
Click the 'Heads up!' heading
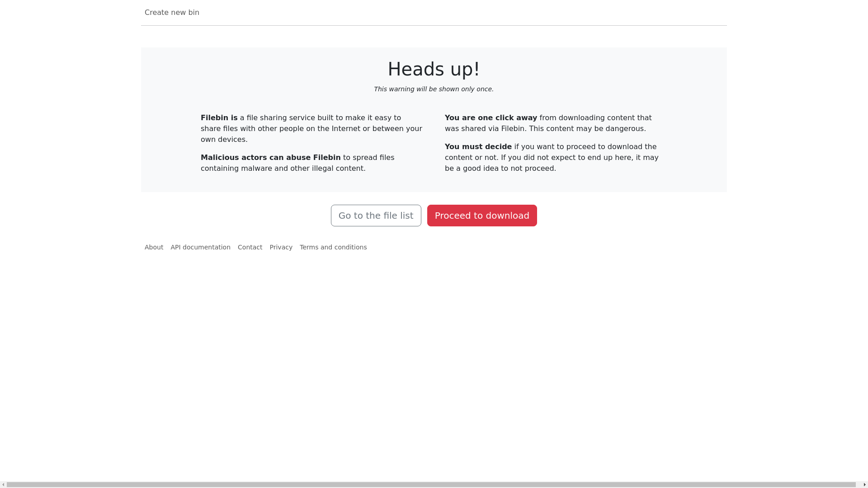coord(434,69)
